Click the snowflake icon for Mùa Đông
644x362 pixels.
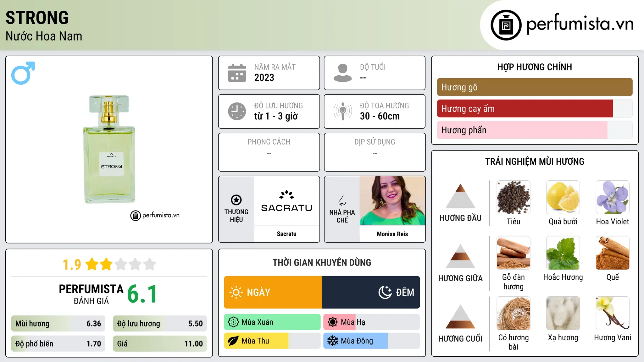333,341
